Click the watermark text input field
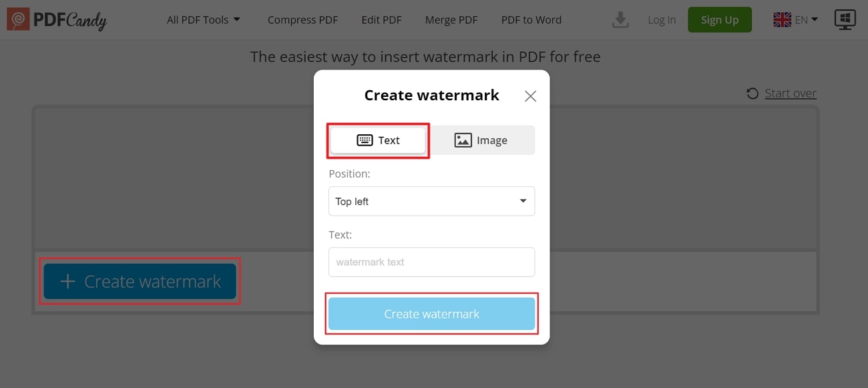This screenshot has width=868, height=388. click(431, 262)
